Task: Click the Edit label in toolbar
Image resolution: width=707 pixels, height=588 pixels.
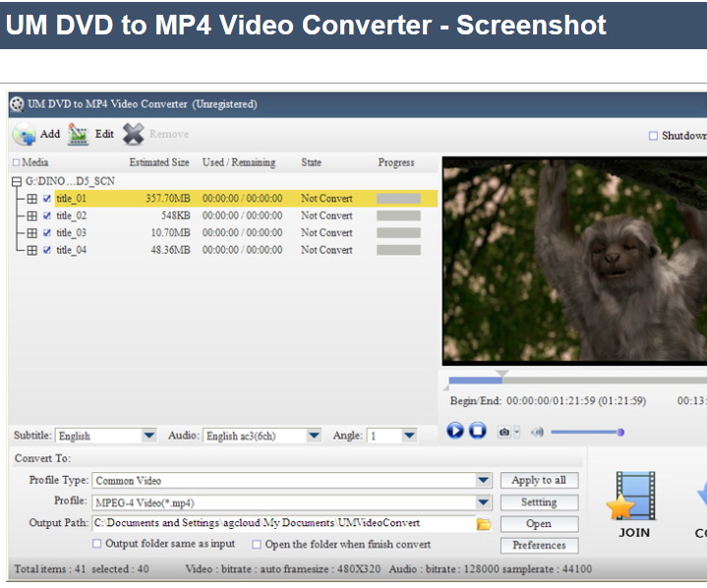Action: tap(104, 134)
